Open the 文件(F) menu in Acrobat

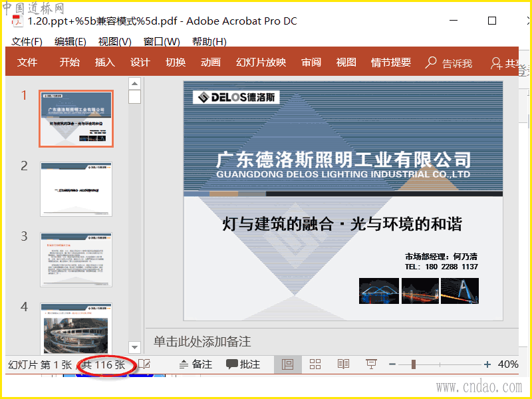point(27,41)
